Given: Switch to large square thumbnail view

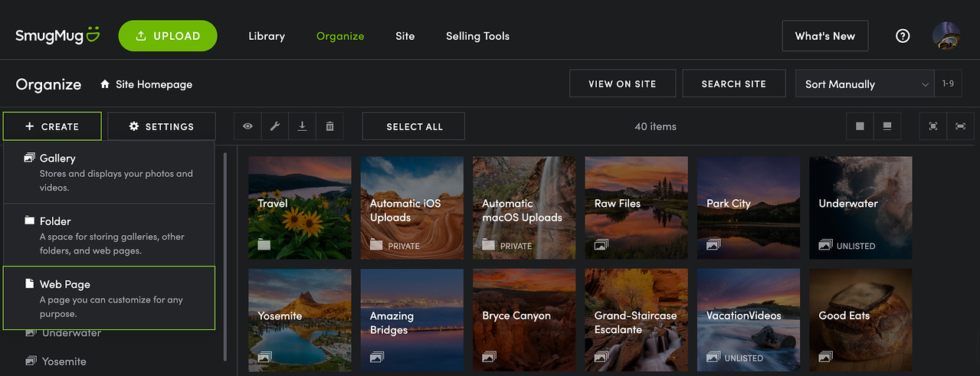Looking at the screenshot, I should click(860, 126).
